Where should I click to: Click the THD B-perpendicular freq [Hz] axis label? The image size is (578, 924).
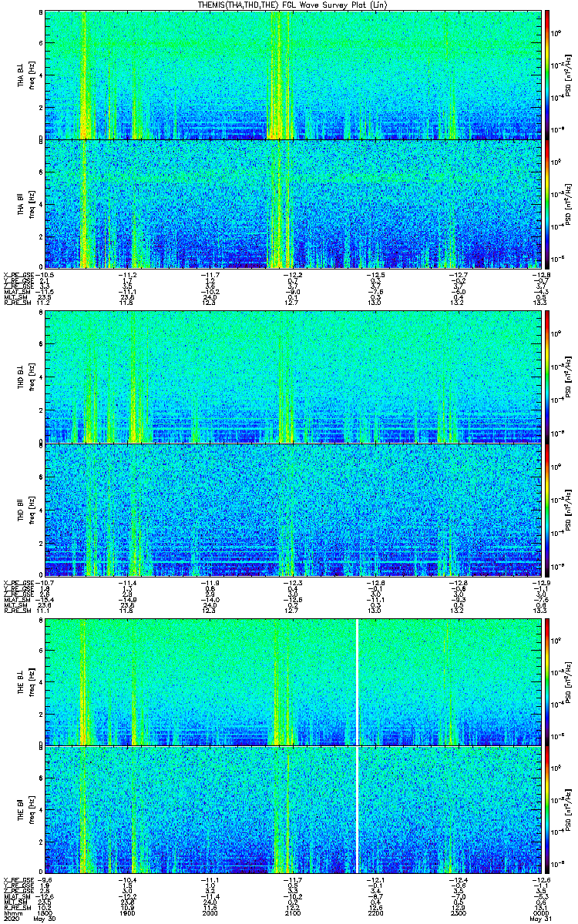32,377
